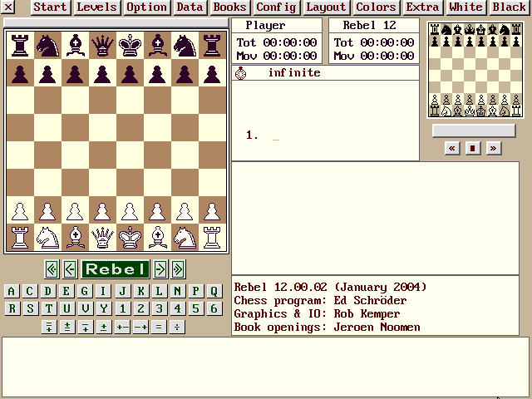Step forward one move with single-right arrow
This screenshot has width=532, height=399.
(160, 269)
